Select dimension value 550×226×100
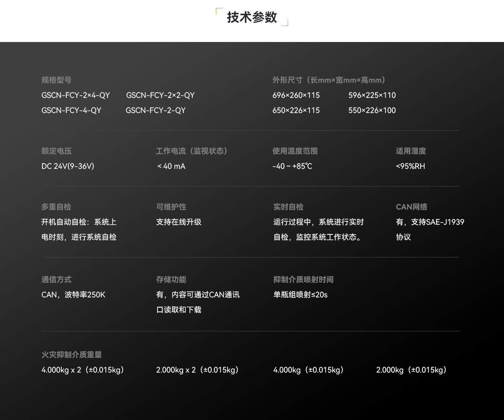The width and height of the screenshot is (504, 420). click(x=372, y=110)
